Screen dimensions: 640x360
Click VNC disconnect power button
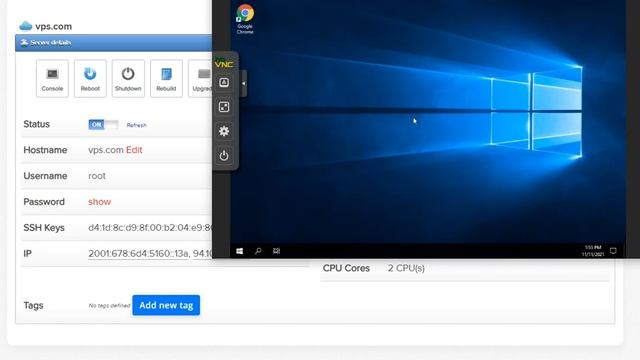224,156
